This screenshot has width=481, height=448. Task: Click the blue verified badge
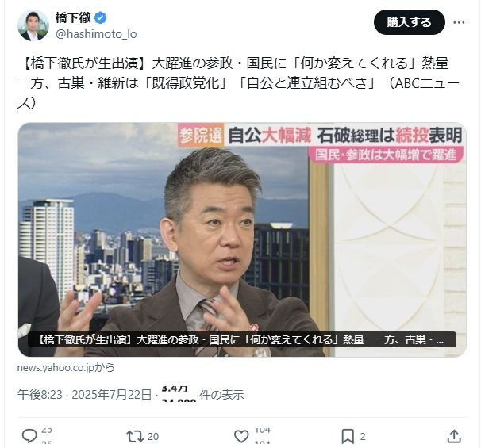tap(100, 17)
